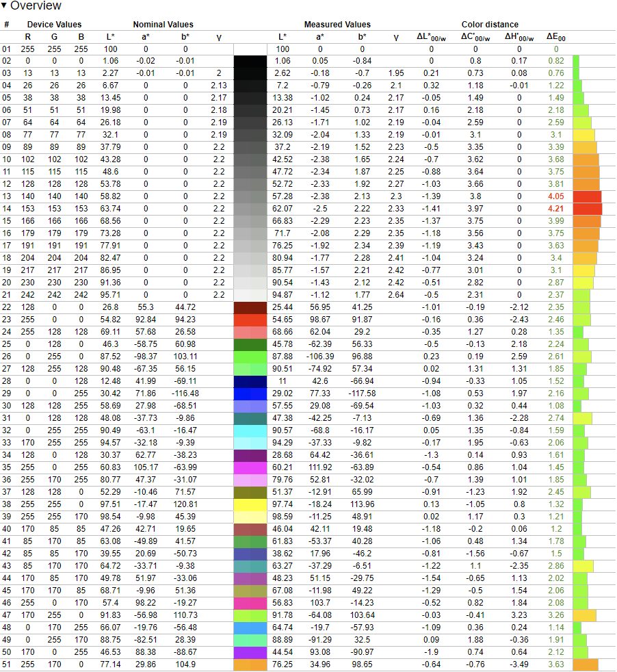Select the pure blue swatch in row 29

[x=250, y=393]
